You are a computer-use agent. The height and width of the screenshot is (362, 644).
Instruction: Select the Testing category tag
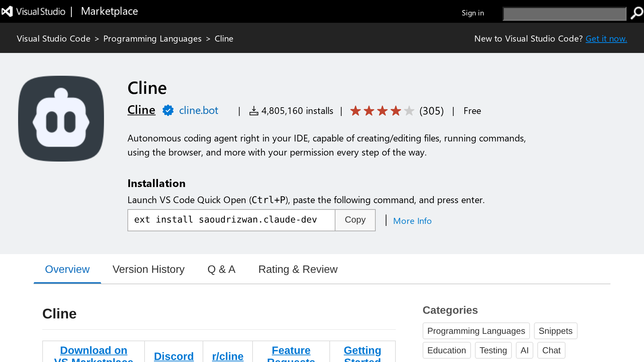(493, 350)
